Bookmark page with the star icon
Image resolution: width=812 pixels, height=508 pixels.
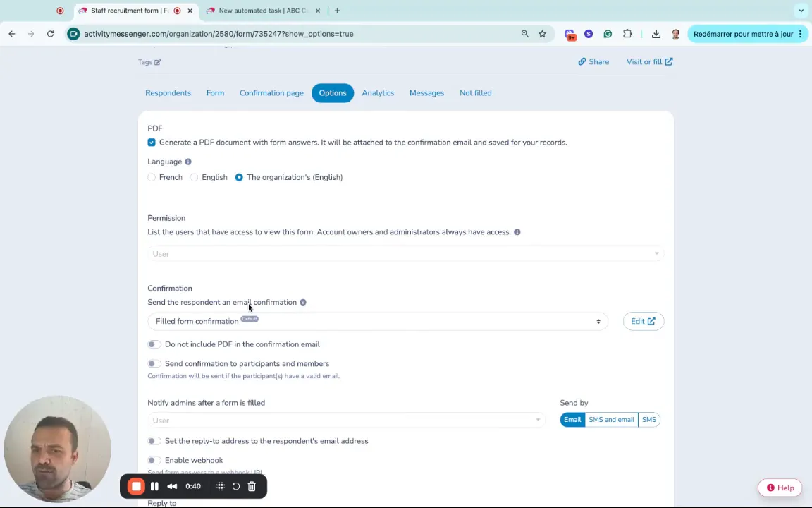click(542, 34)
